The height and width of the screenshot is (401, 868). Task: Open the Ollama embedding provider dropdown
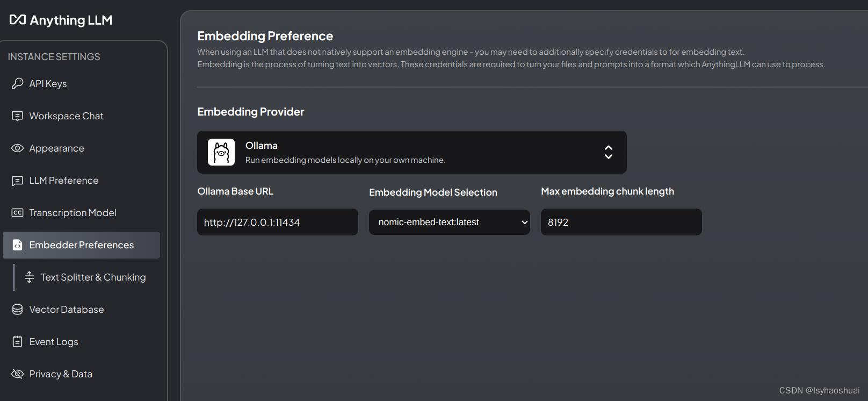(412, 152)
